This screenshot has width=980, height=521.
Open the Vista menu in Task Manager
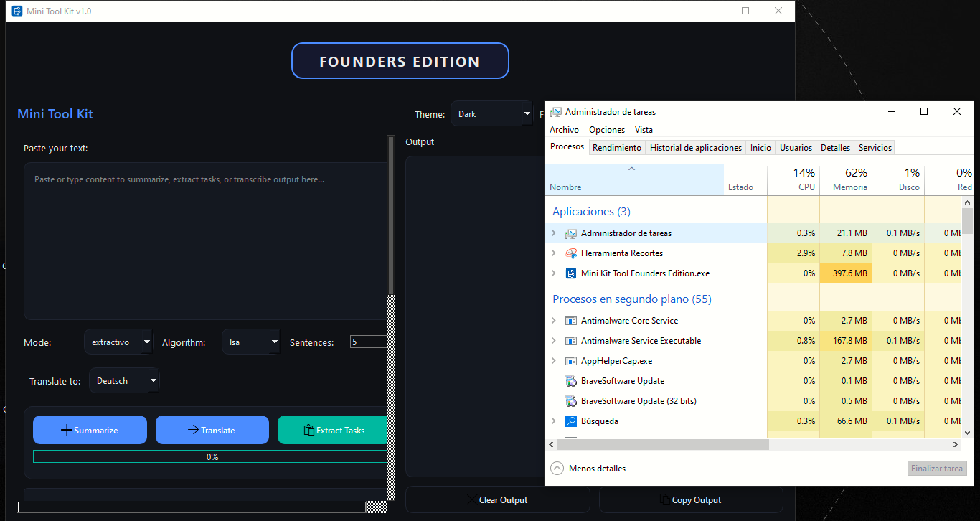[x=644, y=130]
